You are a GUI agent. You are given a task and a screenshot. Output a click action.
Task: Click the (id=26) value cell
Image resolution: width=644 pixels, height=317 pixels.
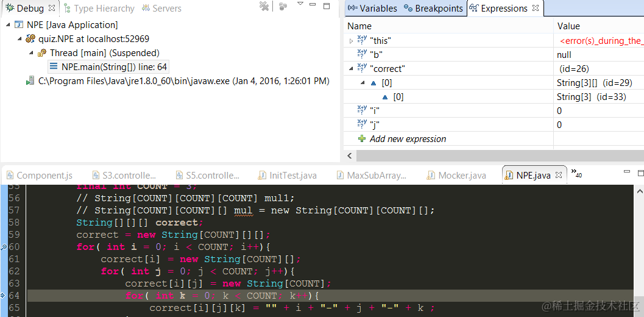click(x=575, y=69)
